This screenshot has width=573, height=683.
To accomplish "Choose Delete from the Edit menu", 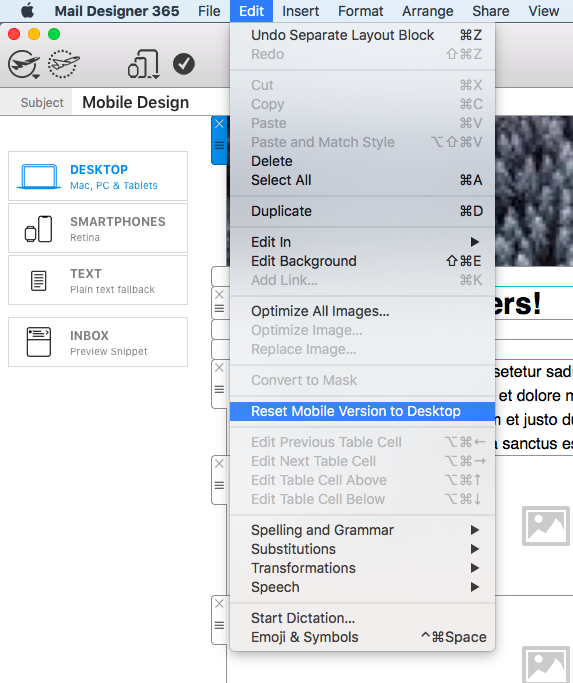I will click(x=363, y=161).
